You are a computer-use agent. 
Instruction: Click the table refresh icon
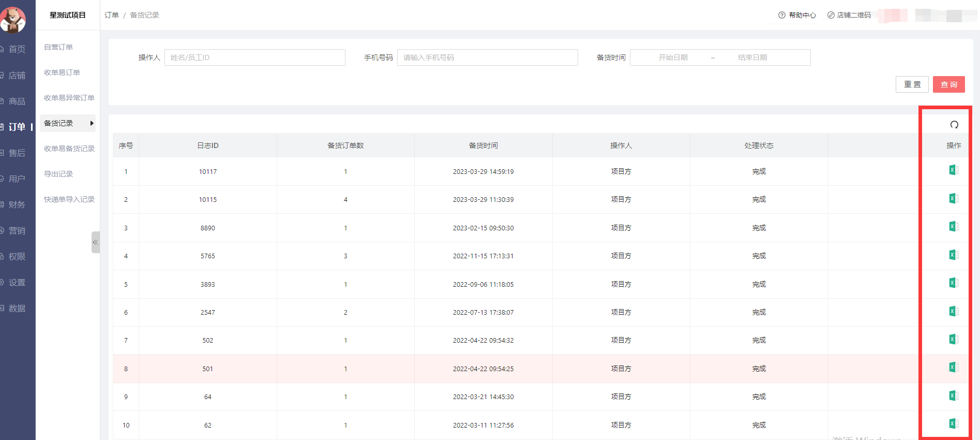click(x=954, y=125)
